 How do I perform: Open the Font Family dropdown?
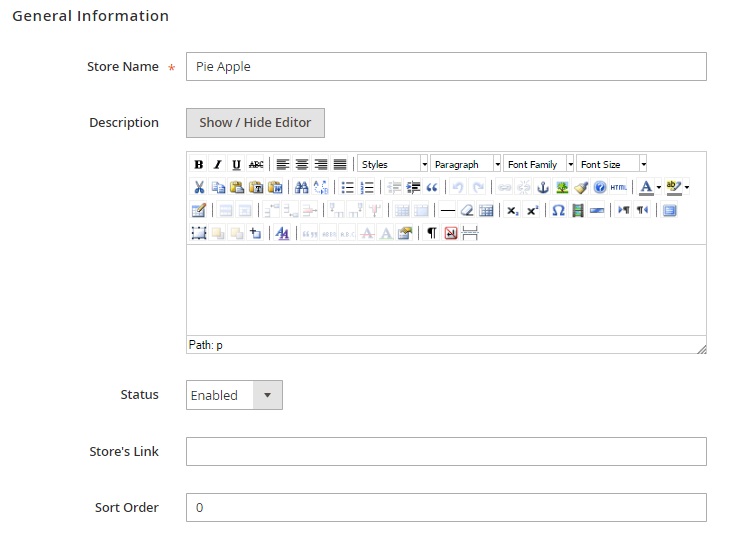pyautogui.click(x=539, y=164)
